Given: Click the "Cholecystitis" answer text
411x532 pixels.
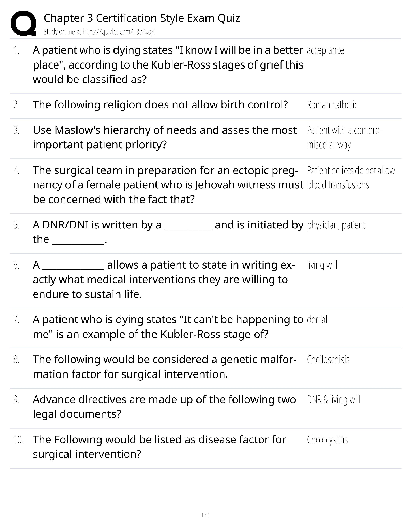Looking at the screenshot, I should [327, 440].
